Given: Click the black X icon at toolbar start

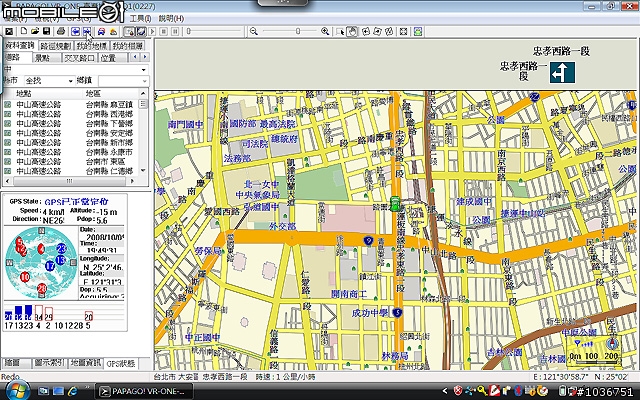Looking at the screenshot, I should pos(9,31).
